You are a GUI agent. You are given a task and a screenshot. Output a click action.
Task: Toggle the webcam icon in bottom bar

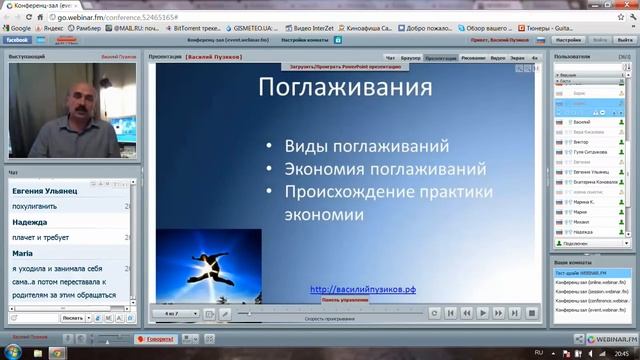point(81,339)
